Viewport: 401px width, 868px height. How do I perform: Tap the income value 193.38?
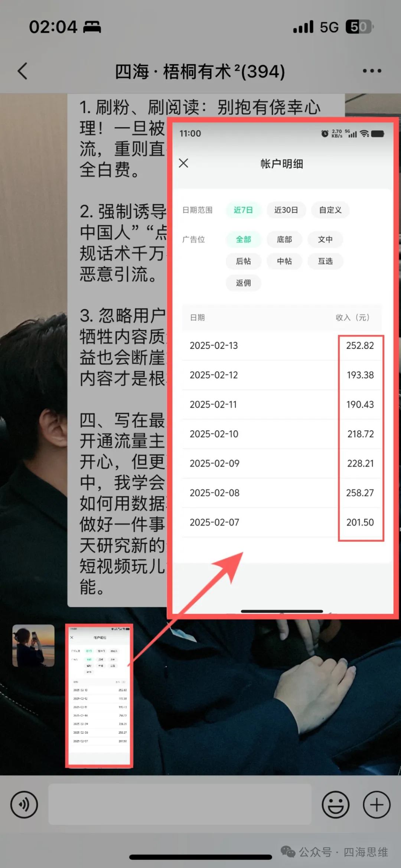[x=360, y=375]
